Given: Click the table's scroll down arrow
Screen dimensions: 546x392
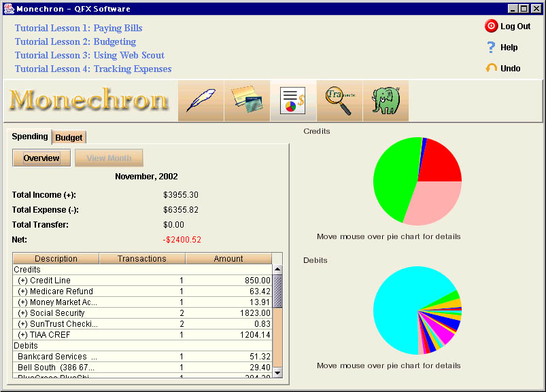Looking at the screenshot, I should click(x=277, y=372).
